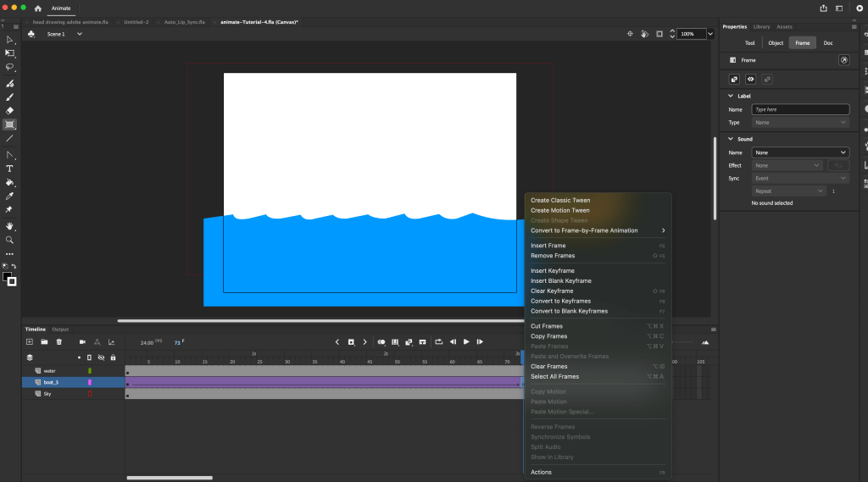Select the Eraser tool
The image size is (868, 482).
point(10,110)
